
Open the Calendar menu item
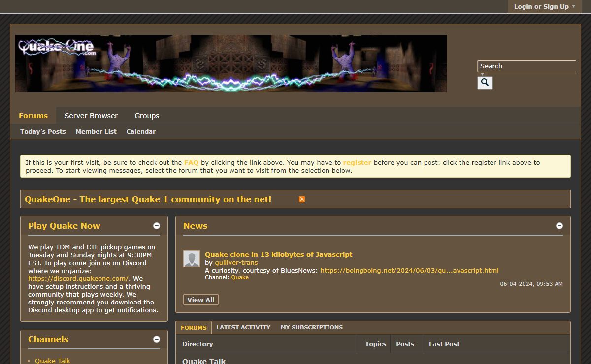click(141, 131)
